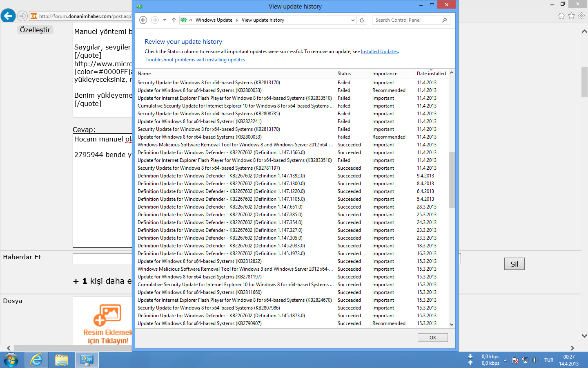Open Troubleshoot problems with installing updates
The height and width of the screenshot is (368, 588).
point(195,60)
